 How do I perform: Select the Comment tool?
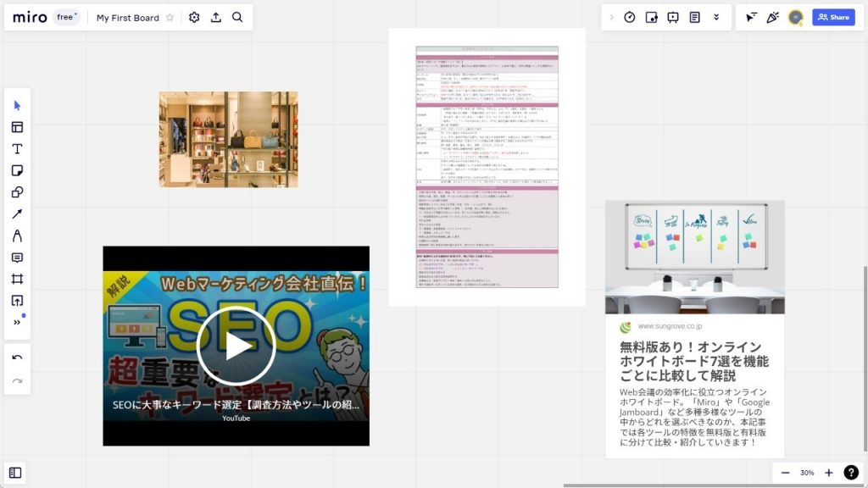(x=17, y=258)
